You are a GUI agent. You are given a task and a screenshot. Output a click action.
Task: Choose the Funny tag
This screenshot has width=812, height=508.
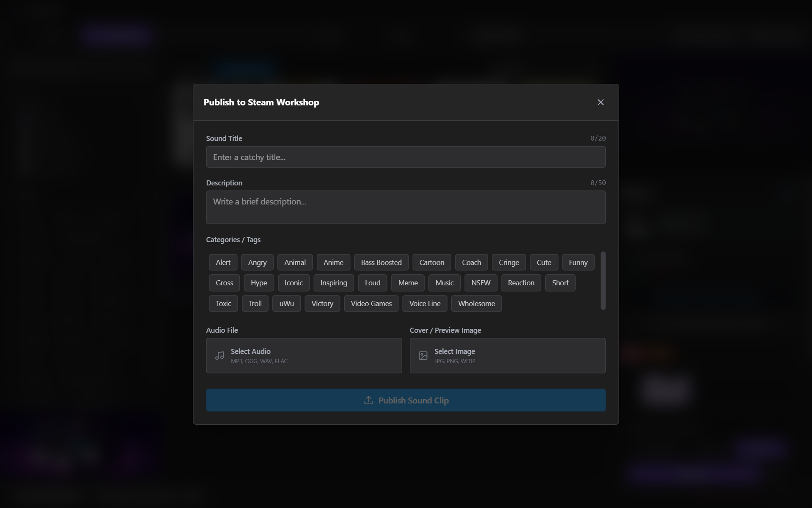click(x=578, y=262)
